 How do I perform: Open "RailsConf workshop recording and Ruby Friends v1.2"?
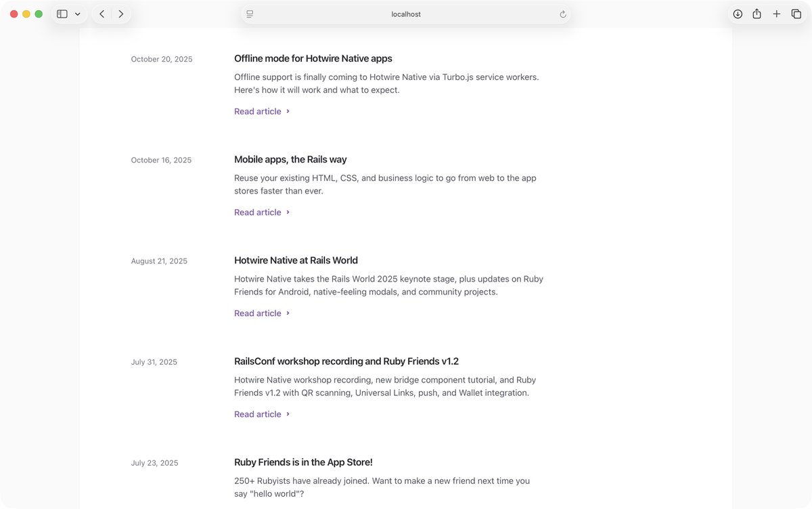(346, 361)
